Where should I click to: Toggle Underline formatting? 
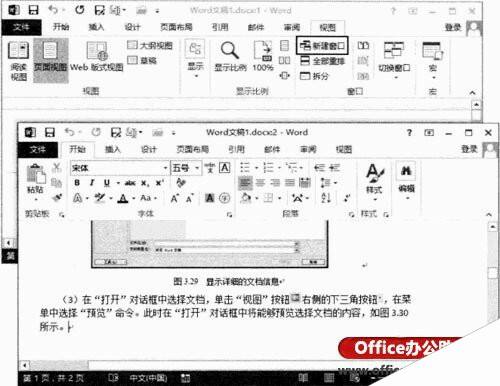click(x=107, y=183)
